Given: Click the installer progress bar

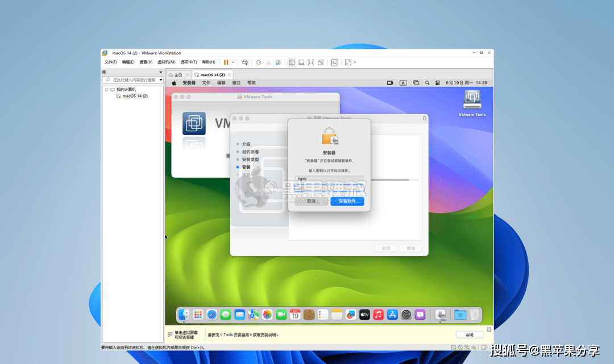Looking at the screenshot, I should point(395,180).
